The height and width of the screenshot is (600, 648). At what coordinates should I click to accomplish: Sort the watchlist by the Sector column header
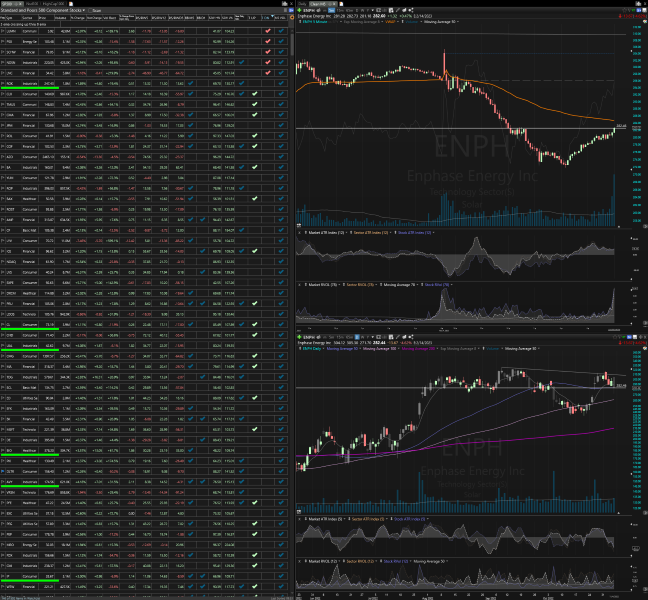[29, 18]
